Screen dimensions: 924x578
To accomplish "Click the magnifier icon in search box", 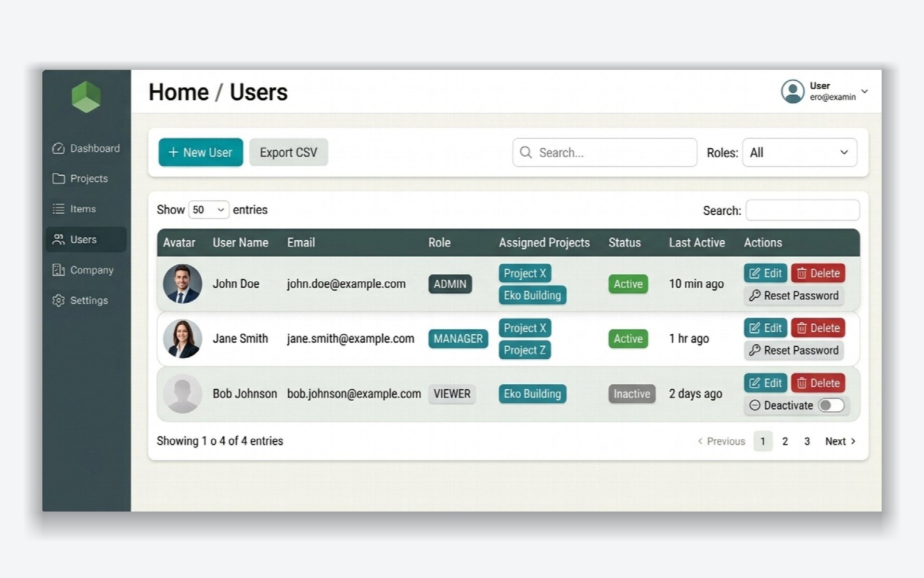I will pos(526,152).
